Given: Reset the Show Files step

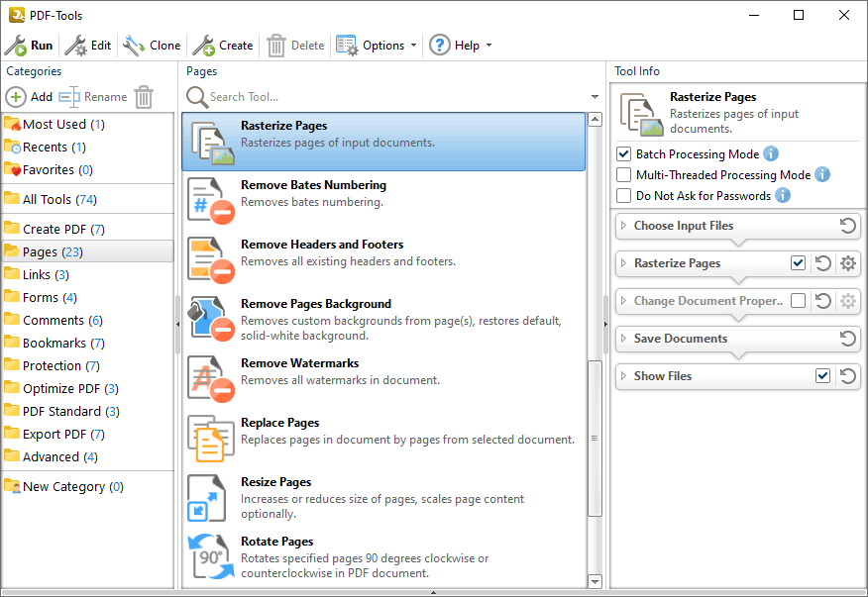Looking at the screenshot, I should pyautogui.click(x=847, y=376).
